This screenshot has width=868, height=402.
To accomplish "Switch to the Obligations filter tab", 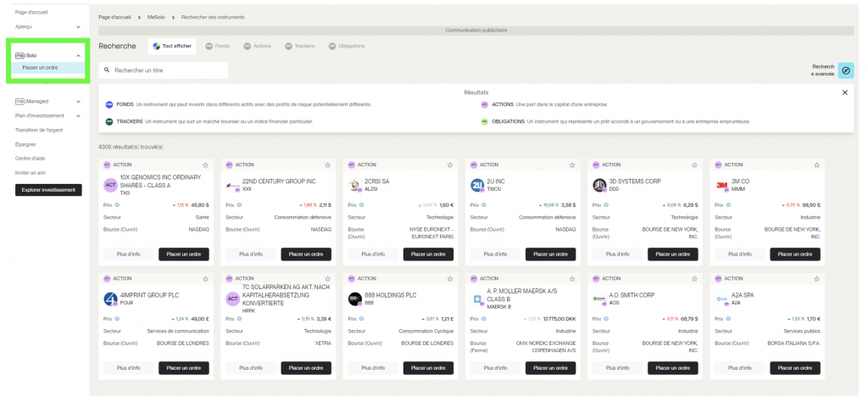I will [x=347, y=46].
